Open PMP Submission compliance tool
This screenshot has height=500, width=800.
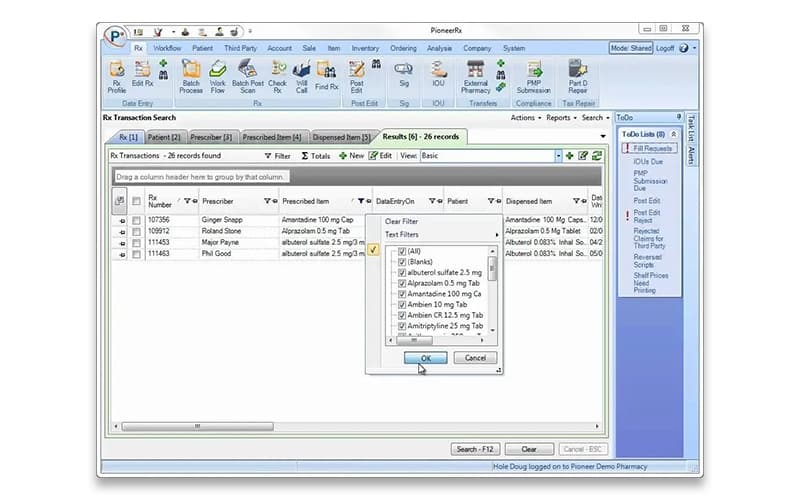tap(534, 77)
